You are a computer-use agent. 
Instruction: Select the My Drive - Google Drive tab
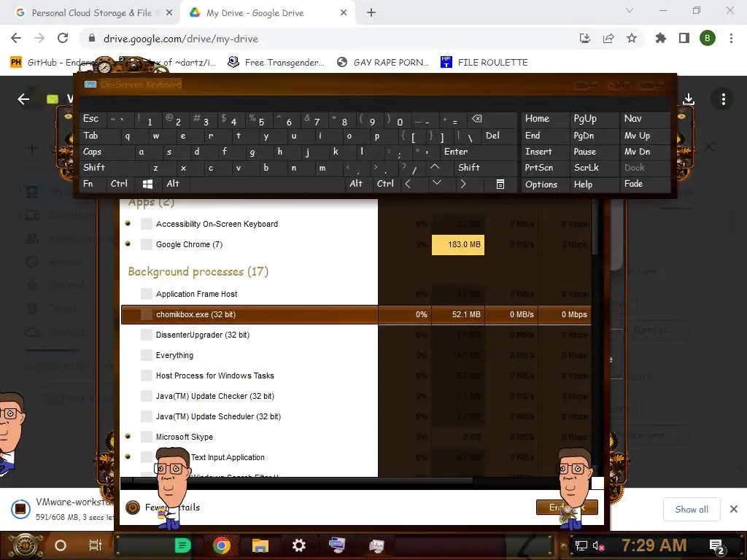(267, 13)
